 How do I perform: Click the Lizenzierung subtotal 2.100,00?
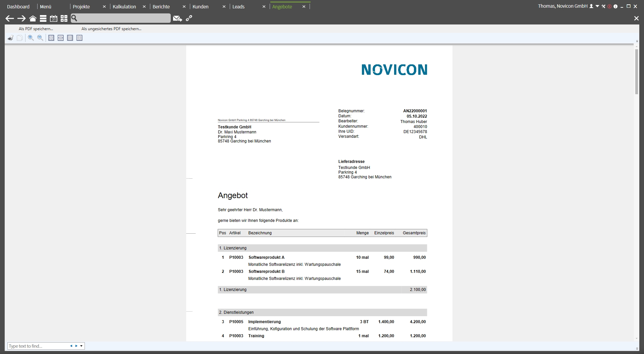click(x=418, y=290)
